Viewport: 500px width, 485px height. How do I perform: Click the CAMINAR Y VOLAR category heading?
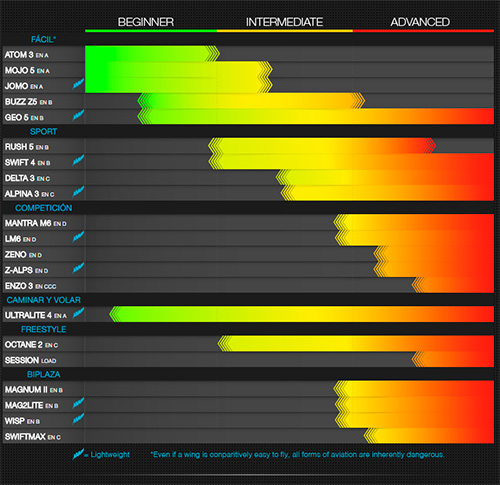coord(43,300)
